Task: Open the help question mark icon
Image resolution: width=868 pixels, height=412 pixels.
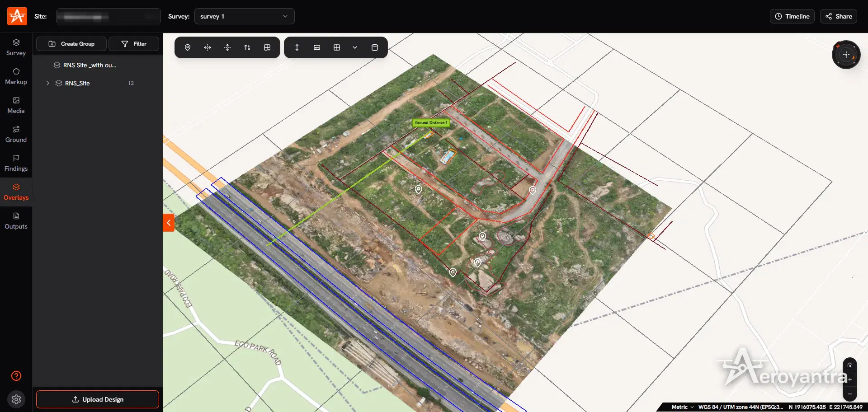Action: click(x=16, y=376)
